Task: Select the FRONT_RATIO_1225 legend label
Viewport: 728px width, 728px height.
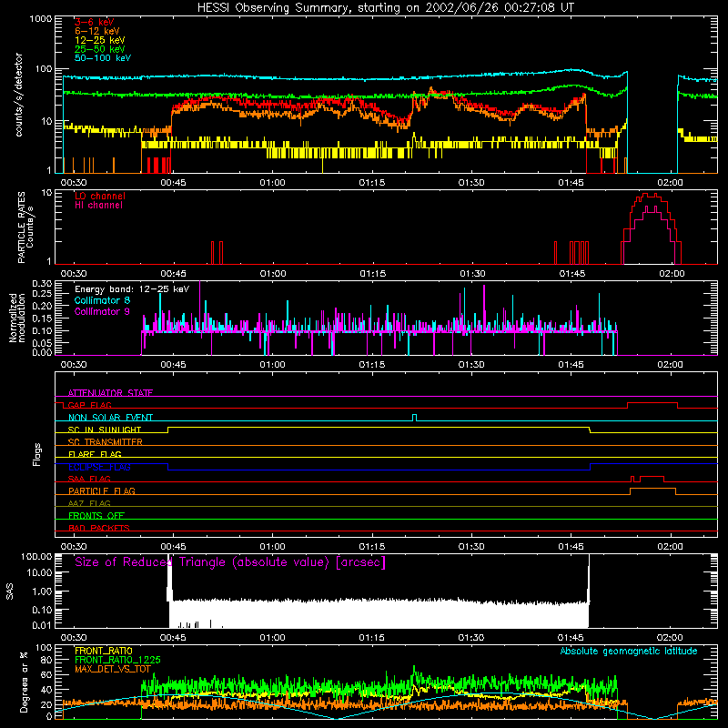Action: 117,660
